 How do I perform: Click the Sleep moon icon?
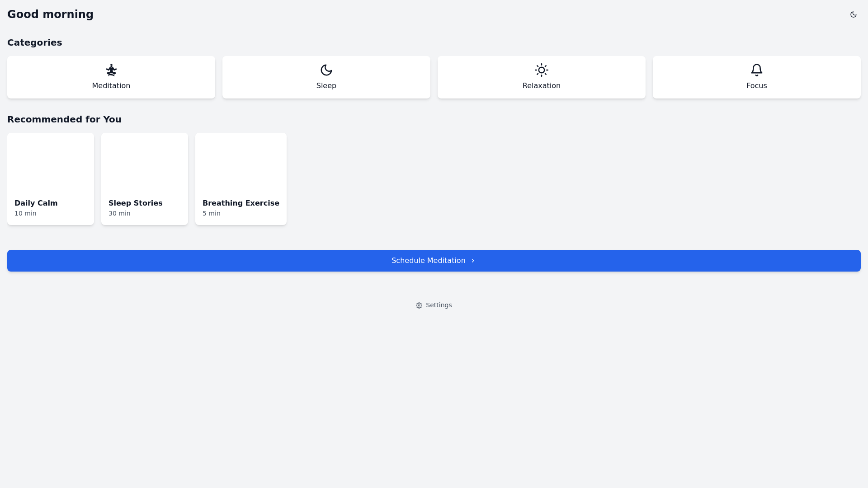326,70
